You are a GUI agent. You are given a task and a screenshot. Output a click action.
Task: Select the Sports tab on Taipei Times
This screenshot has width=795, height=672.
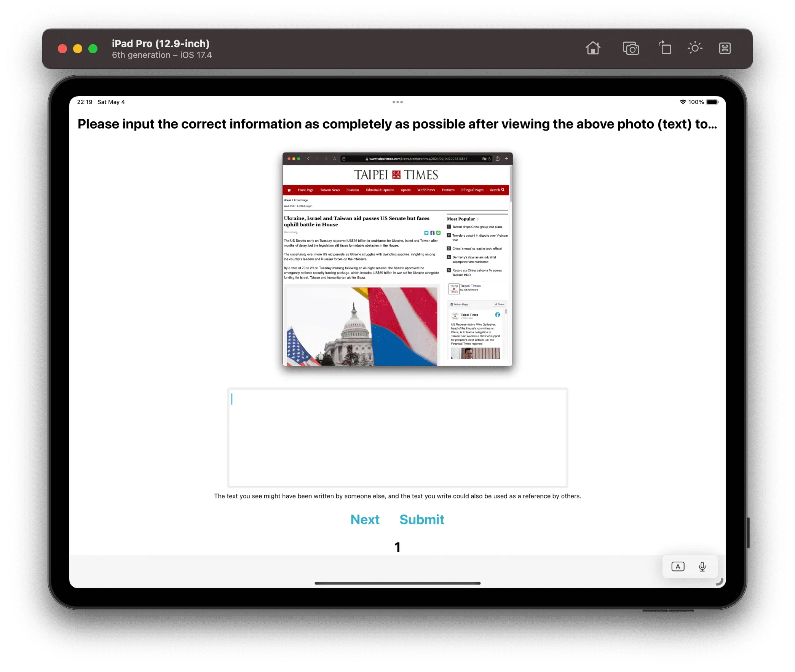(x=405, y=190)
